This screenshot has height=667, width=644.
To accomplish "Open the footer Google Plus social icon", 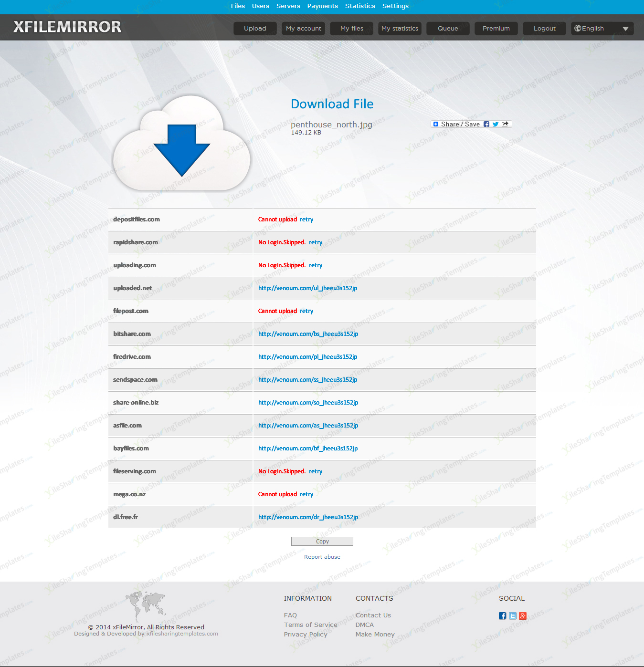I will [x=523, y=616].
